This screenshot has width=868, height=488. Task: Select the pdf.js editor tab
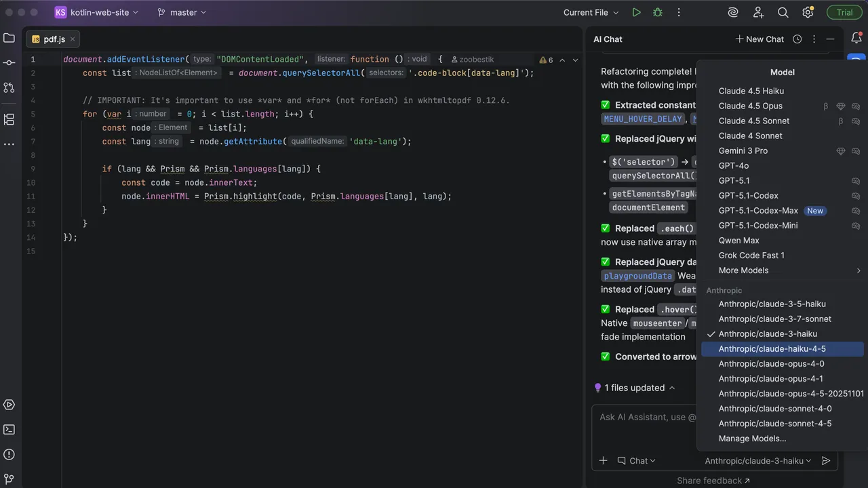tap(53, 39)
